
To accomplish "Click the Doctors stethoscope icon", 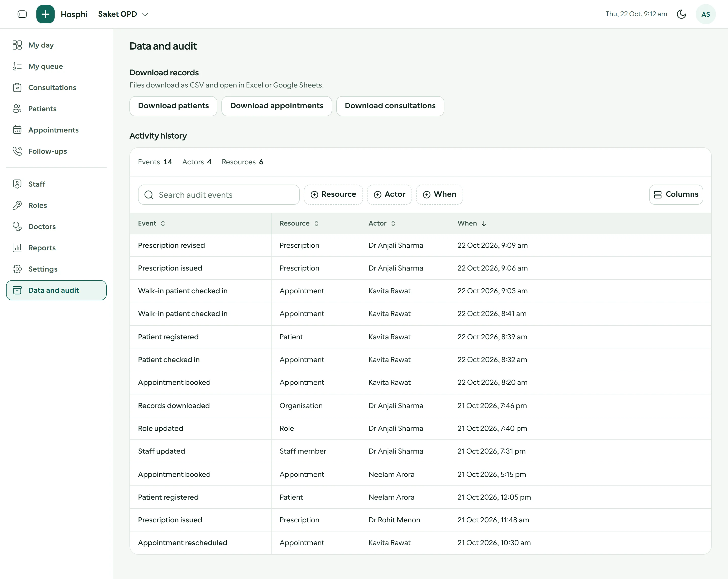I will click(17, 227).
